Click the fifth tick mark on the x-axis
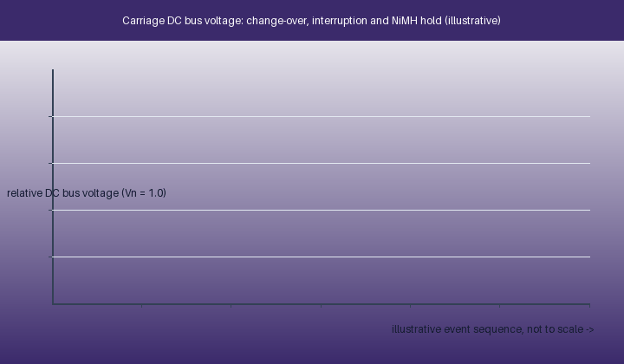This screenshot has height=364, width=624. point(500,306)
